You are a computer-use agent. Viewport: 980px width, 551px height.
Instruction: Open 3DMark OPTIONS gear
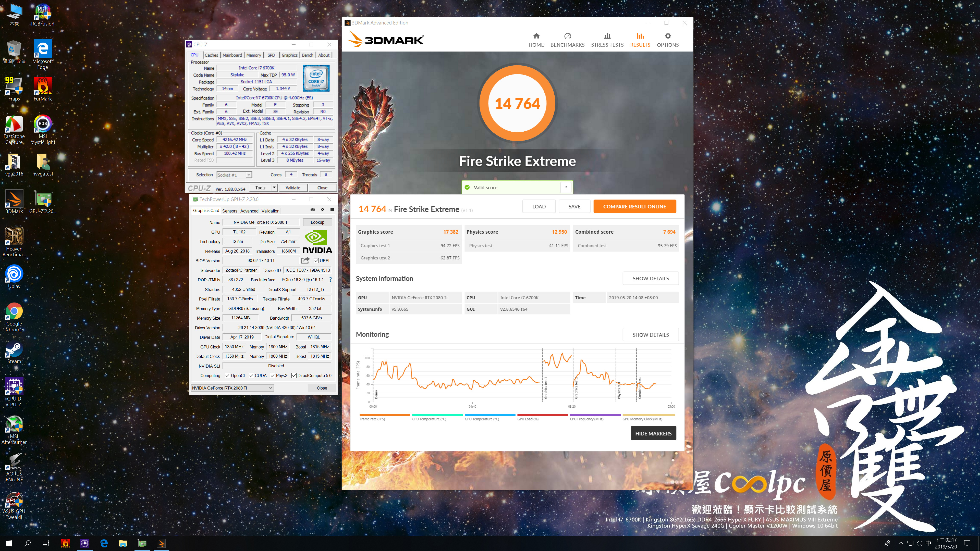[668, 40]
